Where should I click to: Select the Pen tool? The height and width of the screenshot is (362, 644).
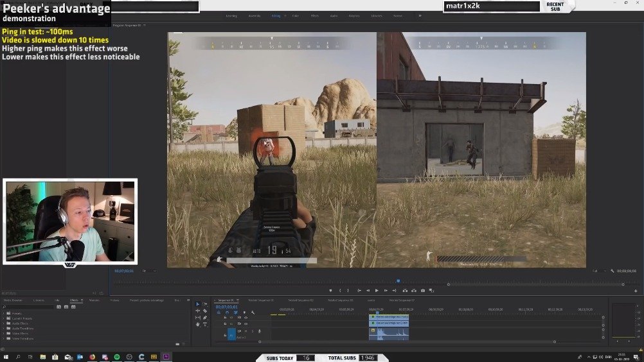tap(205, 317)
